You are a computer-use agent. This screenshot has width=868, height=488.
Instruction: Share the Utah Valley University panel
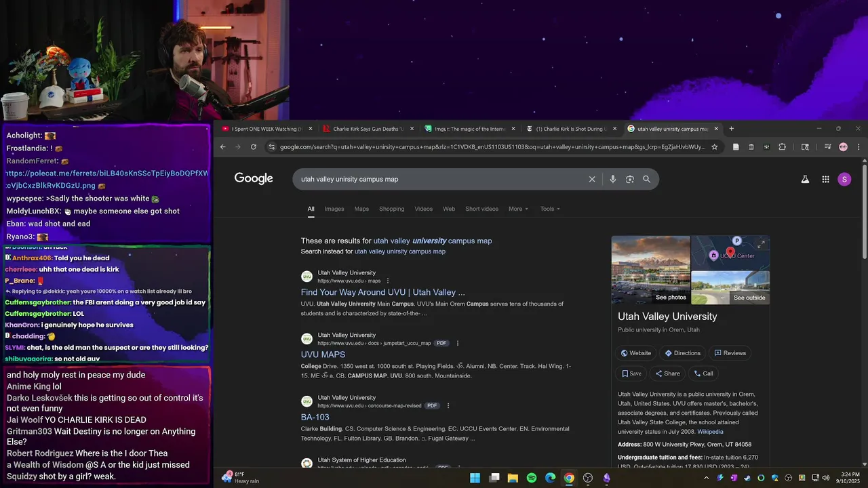point(667,373)
